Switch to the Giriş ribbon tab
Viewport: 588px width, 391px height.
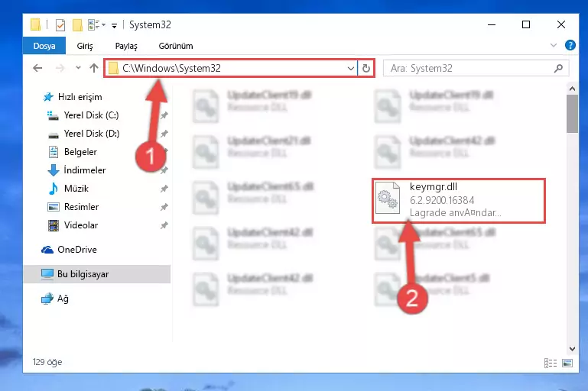85,46
